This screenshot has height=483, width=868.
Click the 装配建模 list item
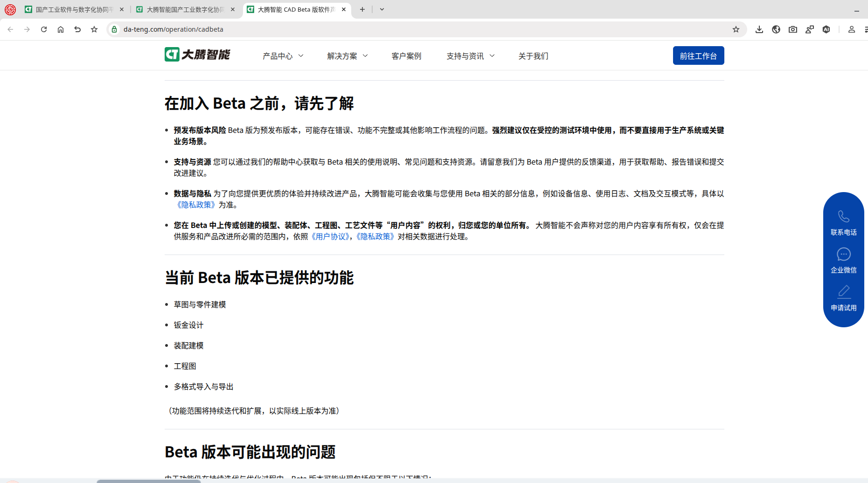[188, 346]
